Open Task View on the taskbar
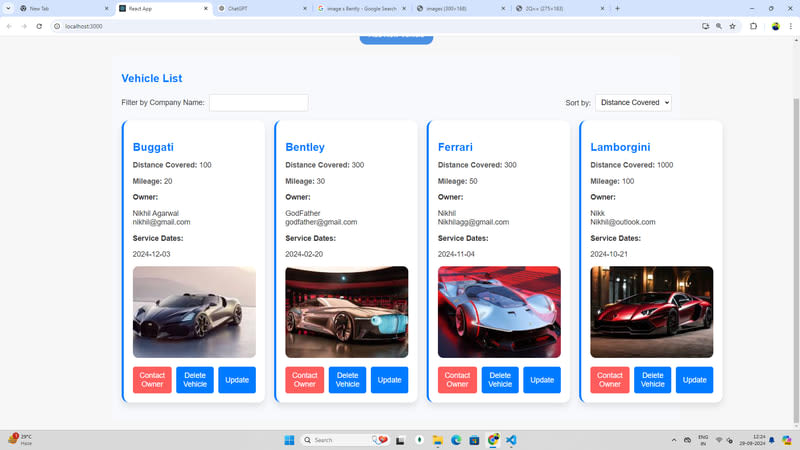The height and width of the screenshot is (450, 800). [401, 440]
